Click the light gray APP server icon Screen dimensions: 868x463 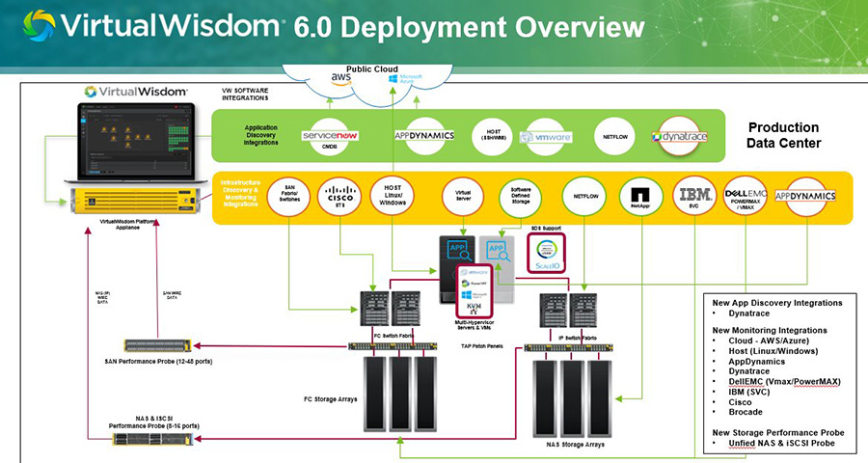497,270
